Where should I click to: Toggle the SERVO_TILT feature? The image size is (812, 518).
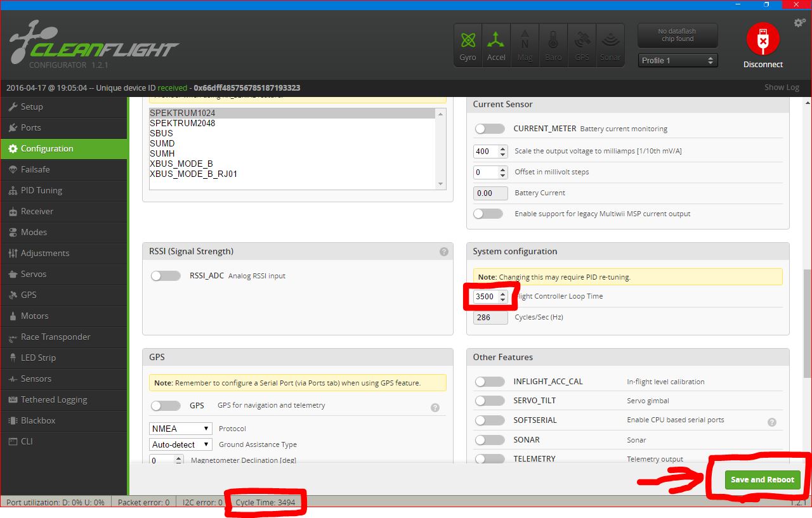coord(488,401)
